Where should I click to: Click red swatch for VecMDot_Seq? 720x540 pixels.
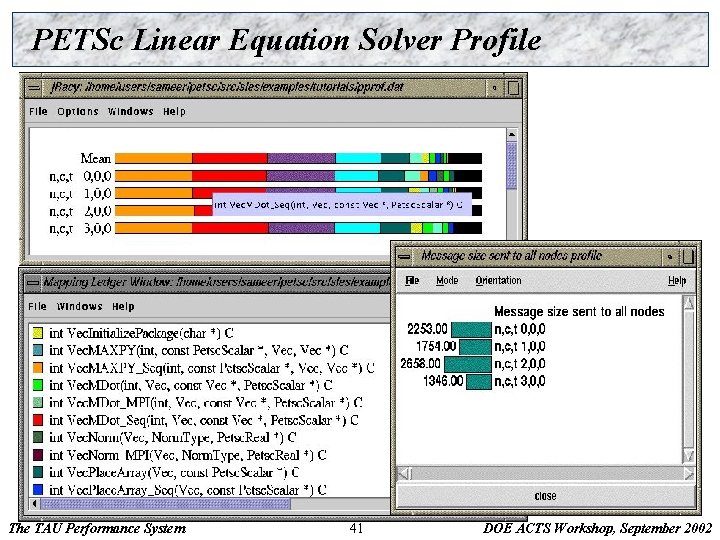38,420
